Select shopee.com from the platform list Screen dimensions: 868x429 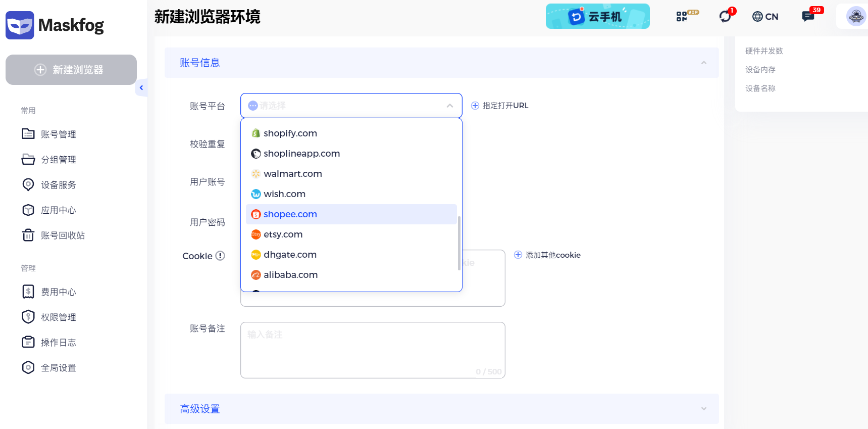point(351,214)
